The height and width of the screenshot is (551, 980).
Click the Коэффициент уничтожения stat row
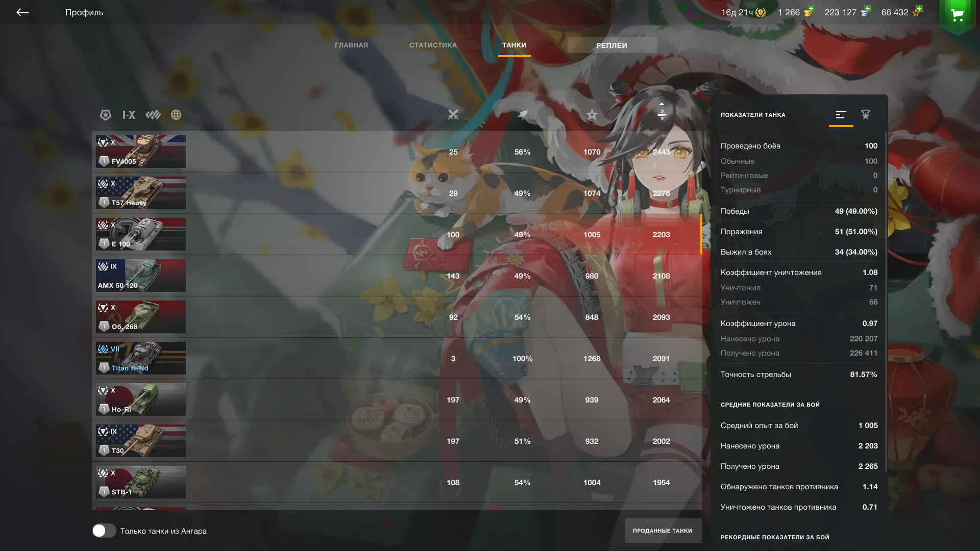tap(799, 272)
